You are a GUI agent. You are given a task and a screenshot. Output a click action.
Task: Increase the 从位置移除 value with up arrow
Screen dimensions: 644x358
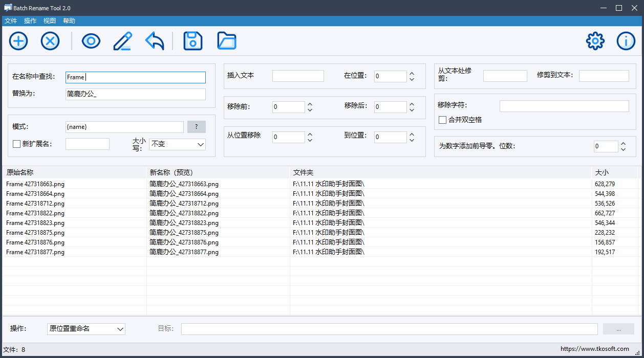(x=310, y=135)
